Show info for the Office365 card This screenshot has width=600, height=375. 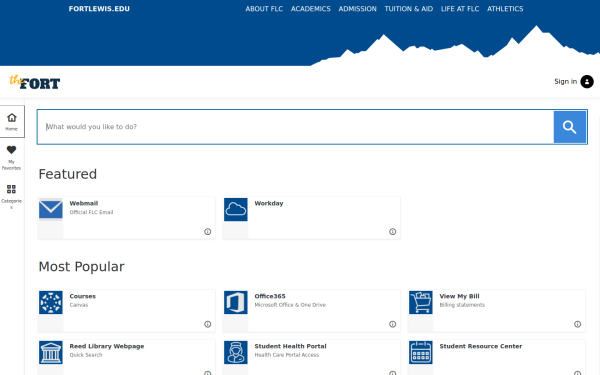coord(393,324)
